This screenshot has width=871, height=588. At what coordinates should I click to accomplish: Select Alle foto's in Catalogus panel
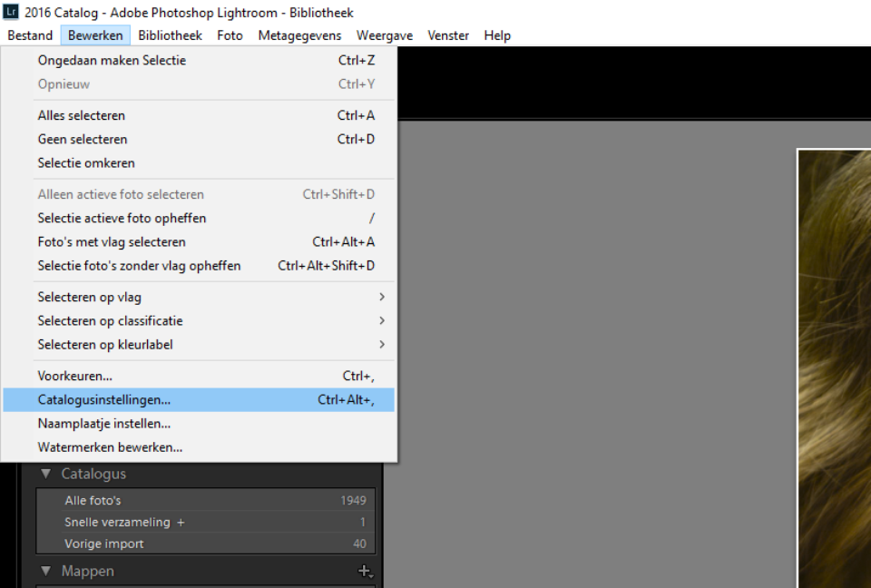tap(206, 500)
